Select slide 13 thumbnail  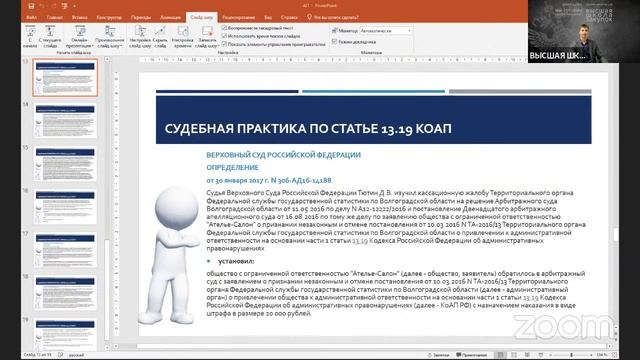pos(65,78)
